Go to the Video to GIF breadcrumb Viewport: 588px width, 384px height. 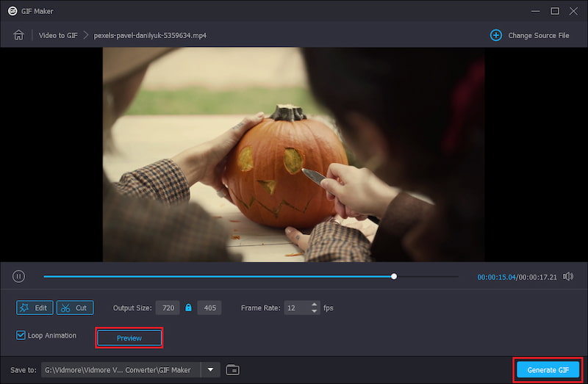pos(57,35)
